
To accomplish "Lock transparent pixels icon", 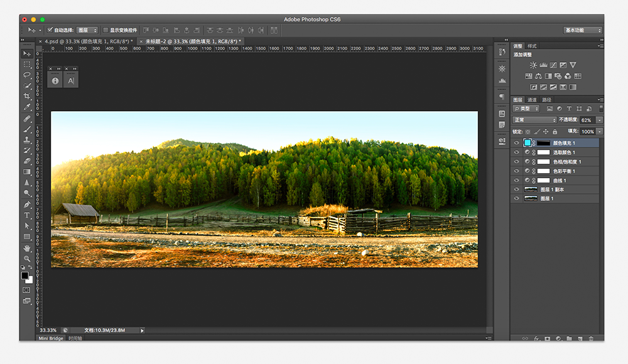I will tap(528, 132).
